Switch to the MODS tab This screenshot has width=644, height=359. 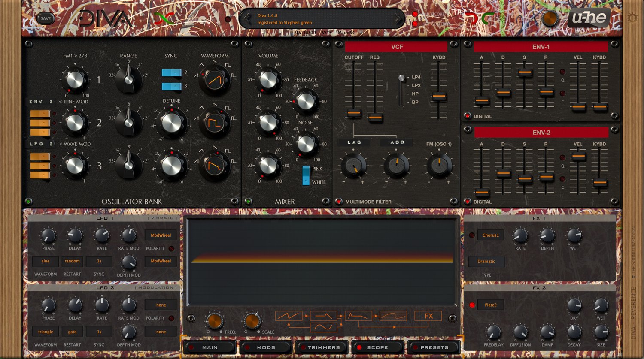[266, 347]
